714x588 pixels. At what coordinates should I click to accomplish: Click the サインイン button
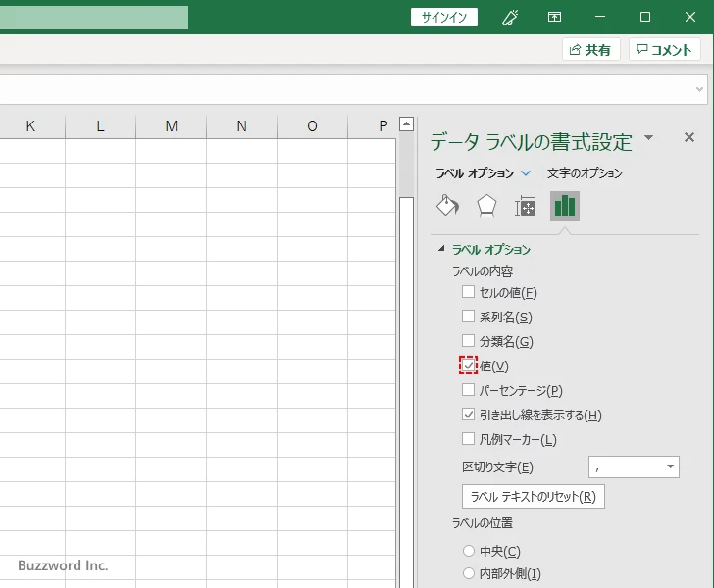coord(444,18)
